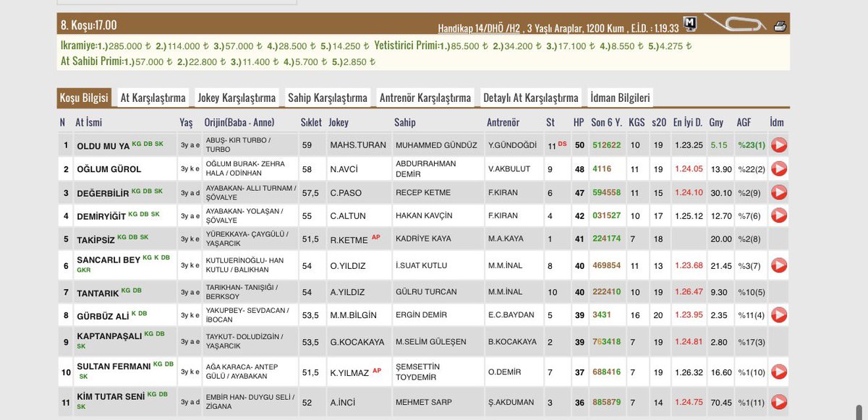View jockey R.KETME details
868x420 pixels.
click(349, 239)
